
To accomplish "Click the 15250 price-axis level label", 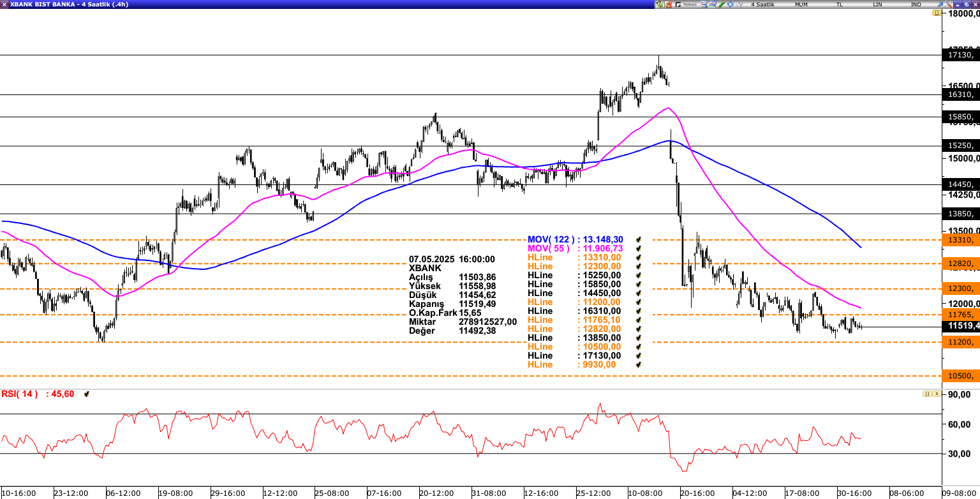I will [x=960, y=145].
